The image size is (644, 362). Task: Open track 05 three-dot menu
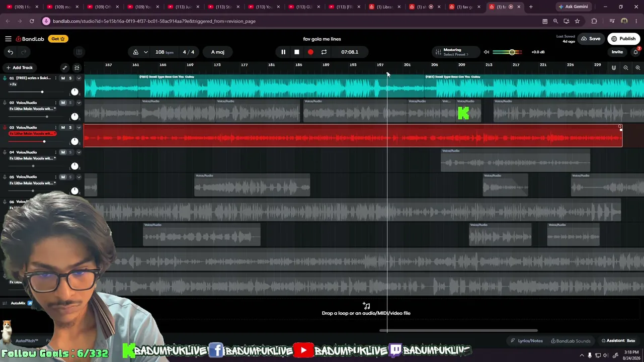tap(55, 177)
